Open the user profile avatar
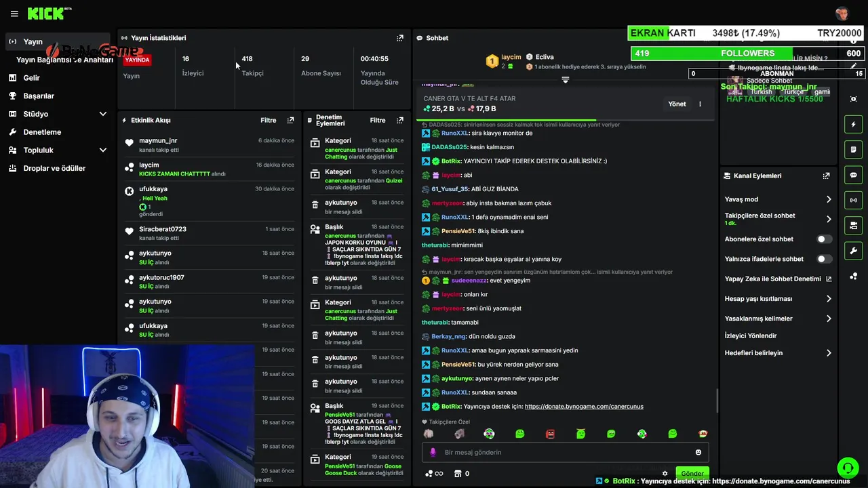Screen dimensions: 868x488 point(842,14)
